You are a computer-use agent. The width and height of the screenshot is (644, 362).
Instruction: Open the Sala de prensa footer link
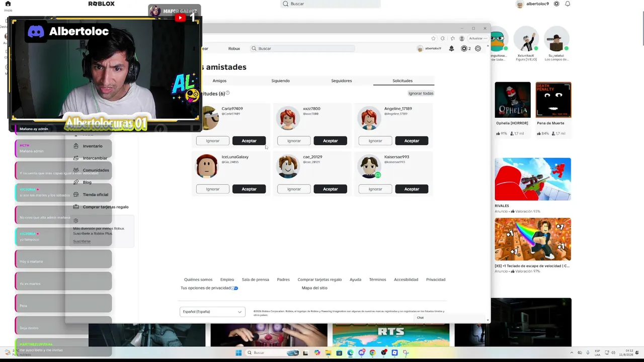pos(255,280)
